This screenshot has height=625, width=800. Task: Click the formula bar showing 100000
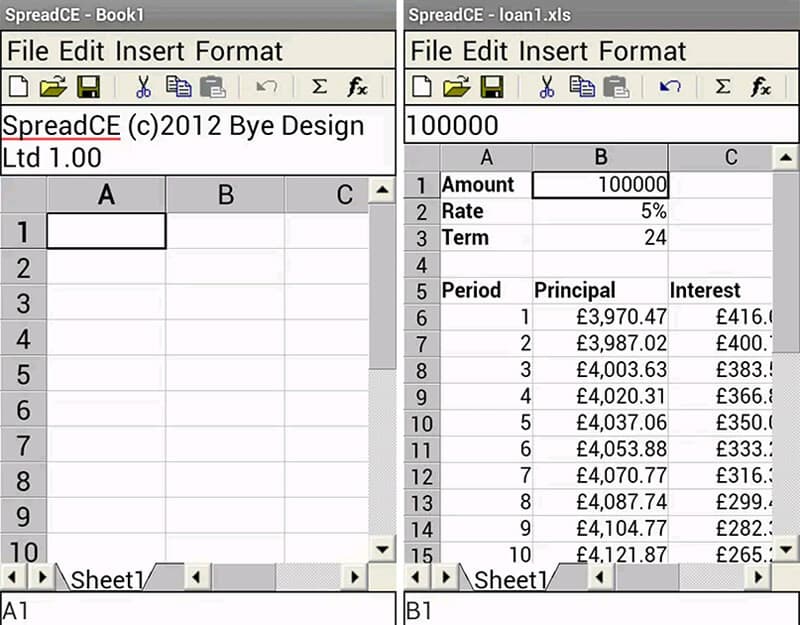601,125
